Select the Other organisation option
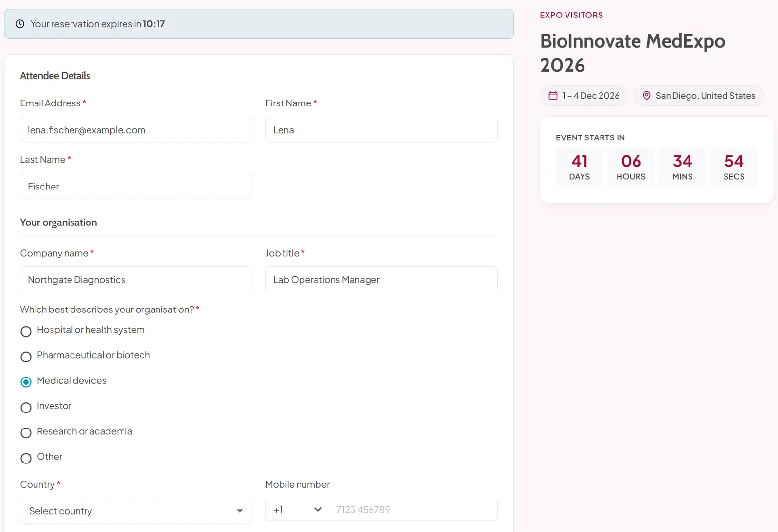Screen dimensions: 778x532 pyautogui.click(x=26, y=458)
